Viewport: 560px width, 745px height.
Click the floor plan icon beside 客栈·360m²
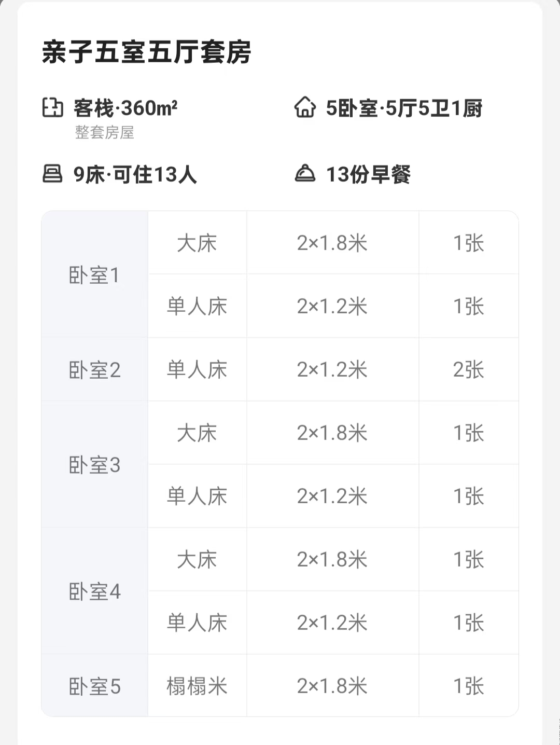52,108
